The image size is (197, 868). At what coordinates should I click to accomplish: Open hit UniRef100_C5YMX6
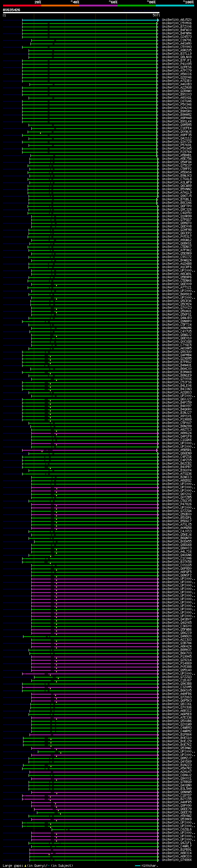pos(177,23)
